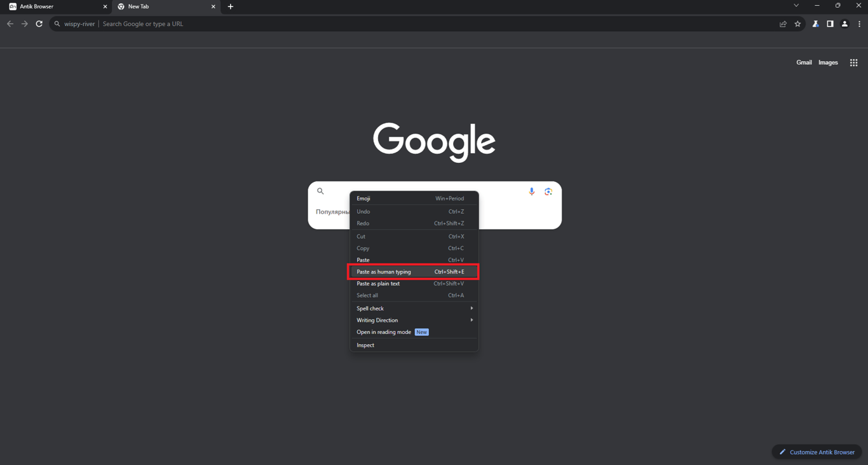Choose Select all in context menu
The image size is (868, 465).
click(x=414, y=295)
